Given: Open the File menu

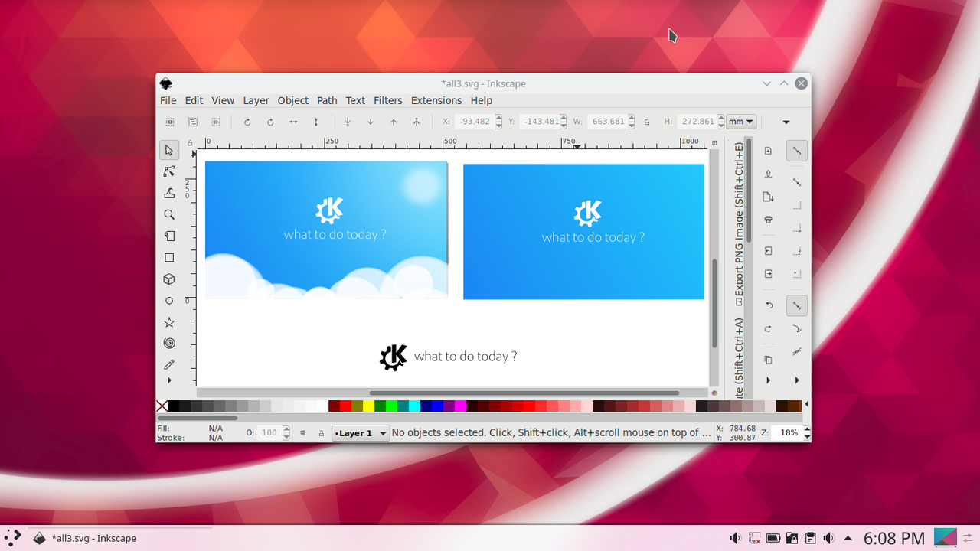Looking at the screenshot, I should pos(168,100).
